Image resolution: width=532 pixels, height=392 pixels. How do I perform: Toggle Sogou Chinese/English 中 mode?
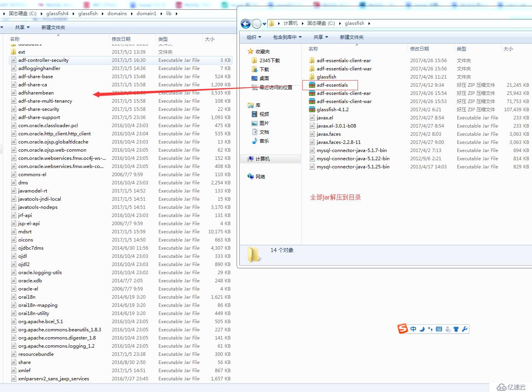coord(413,329)
